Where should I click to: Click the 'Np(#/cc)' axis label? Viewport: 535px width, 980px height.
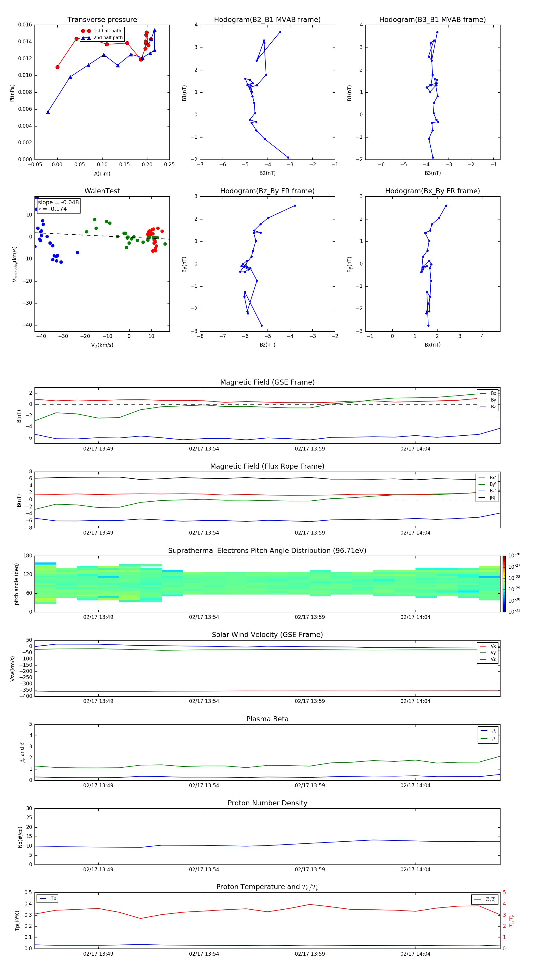click(x=20, y=837)
